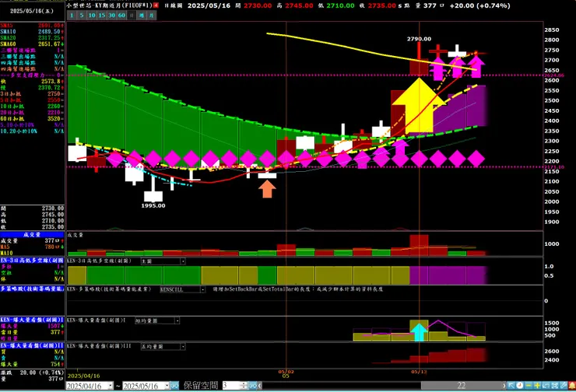Click the SMA20 indicator value row
The height and width of the screenshot is (392, 576).
click(x=33, y=38)
